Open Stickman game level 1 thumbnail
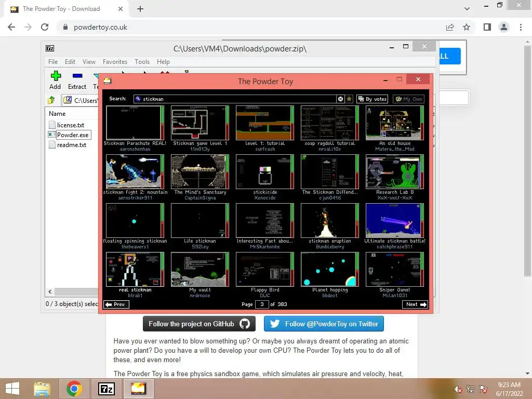This screenshot has height=399, width=532. [200, 123]
